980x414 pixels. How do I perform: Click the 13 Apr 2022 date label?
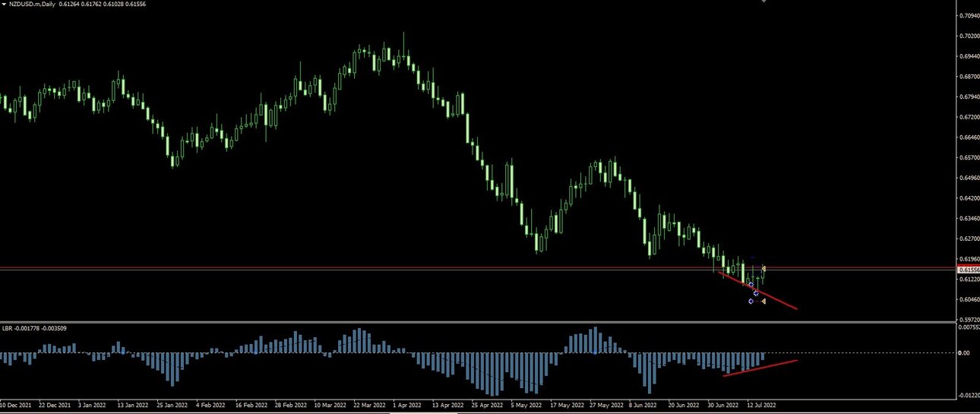(450, 406)
